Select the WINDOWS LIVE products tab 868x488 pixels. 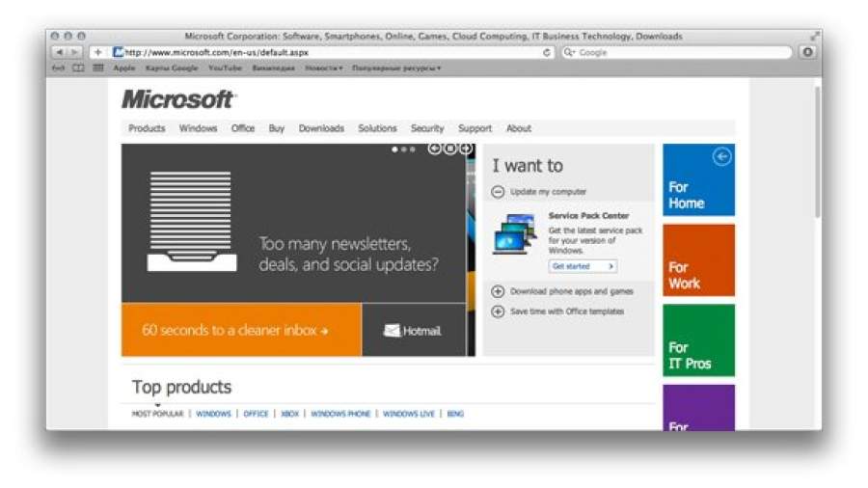click(409, 414)
